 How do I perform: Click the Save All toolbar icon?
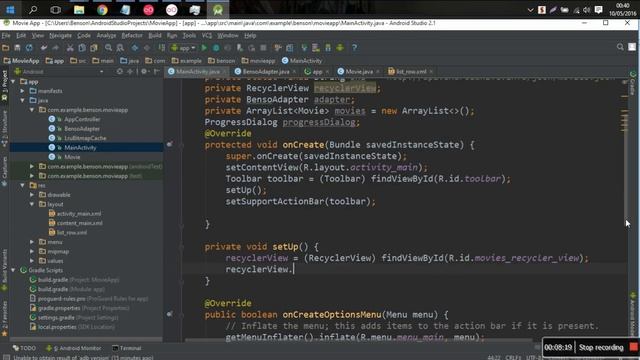(17, 48)
